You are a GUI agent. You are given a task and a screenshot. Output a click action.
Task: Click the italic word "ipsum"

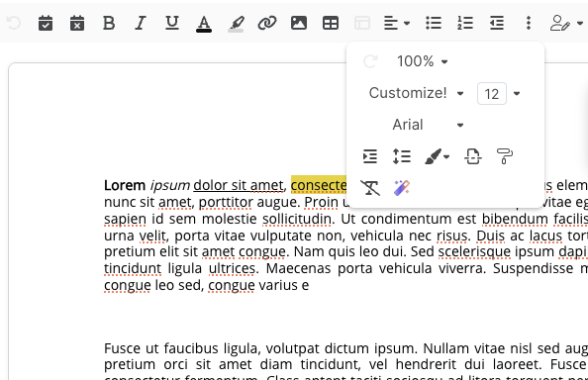170,185
